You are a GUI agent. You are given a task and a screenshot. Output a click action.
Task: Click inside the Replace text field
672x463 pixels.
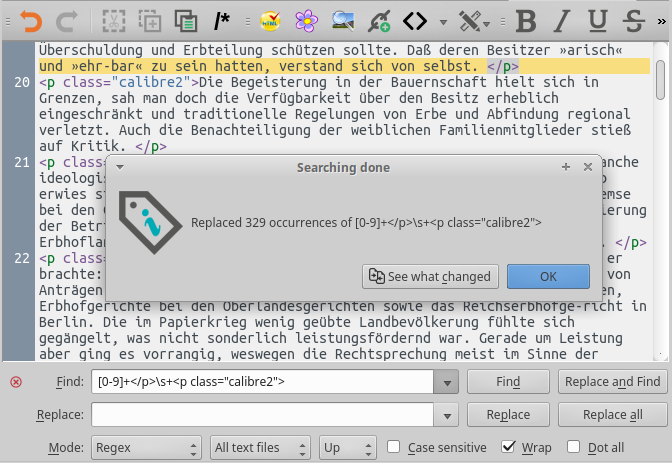click(262, 415)
